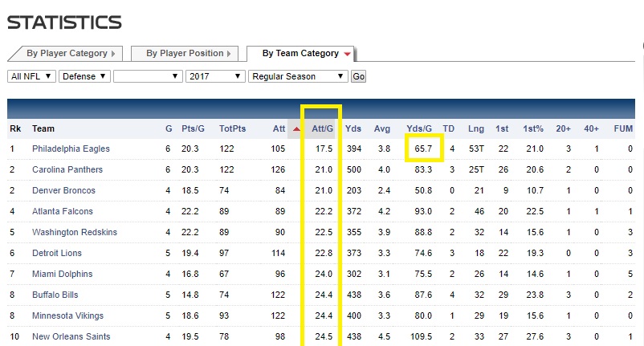Open the empty subcategory dropdown
This screenshot has width=644, height=346.
pyautogui.click(x=147, y=76)
